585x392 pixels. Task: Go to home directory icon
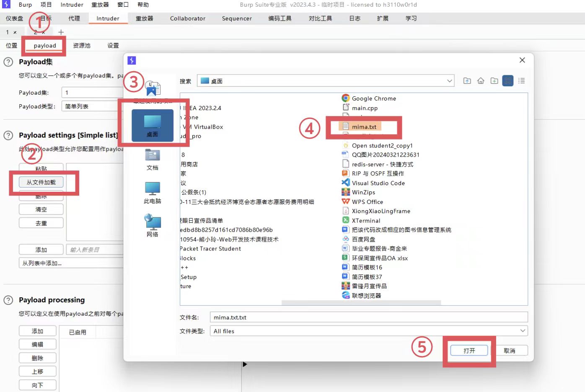point(481,81)
